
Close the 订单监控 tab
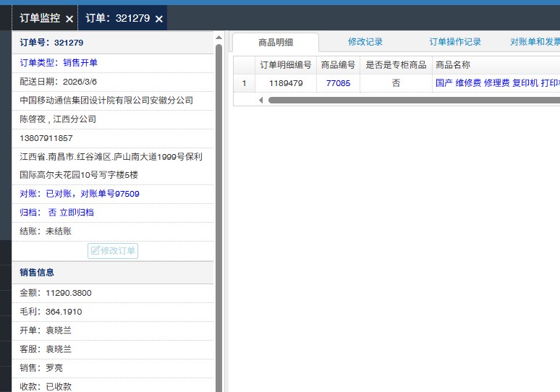tap(69, 19)
